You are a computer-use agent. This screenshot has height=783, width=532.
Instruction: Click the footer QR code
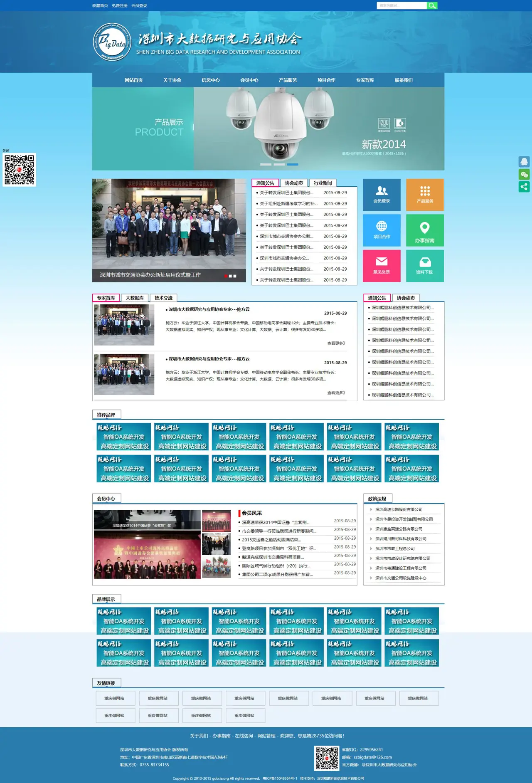tap(327, 758)
